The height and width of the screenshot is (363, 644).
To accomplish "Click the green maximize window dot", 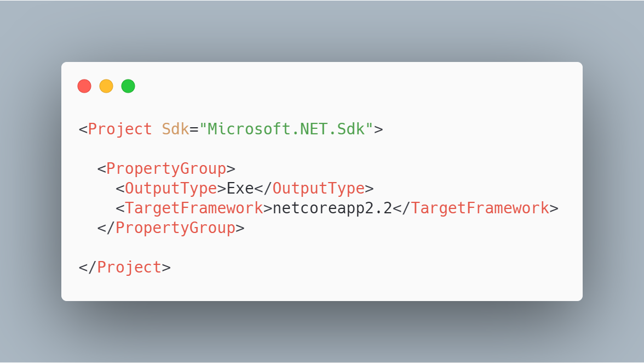I will point(128,86).
